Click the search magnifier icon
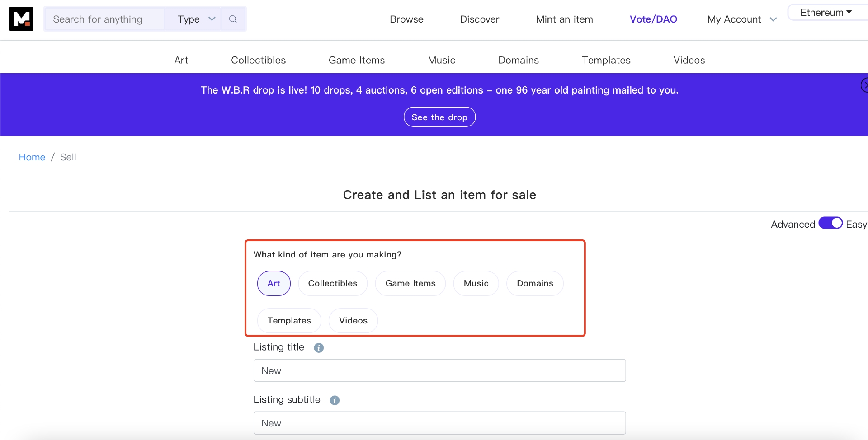 click(x=233, y=19)
